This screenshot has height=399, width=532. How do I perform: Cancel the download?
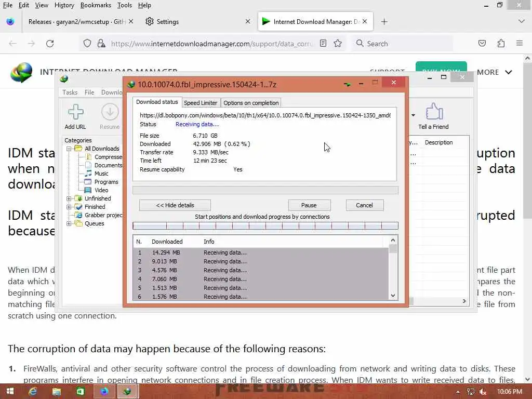pos(364,205)
